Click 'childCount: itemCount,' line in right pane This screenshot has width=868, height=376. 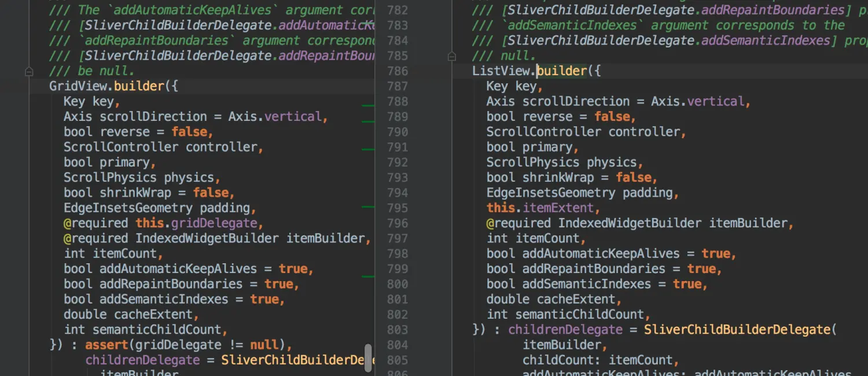click(x=601, y=360)
